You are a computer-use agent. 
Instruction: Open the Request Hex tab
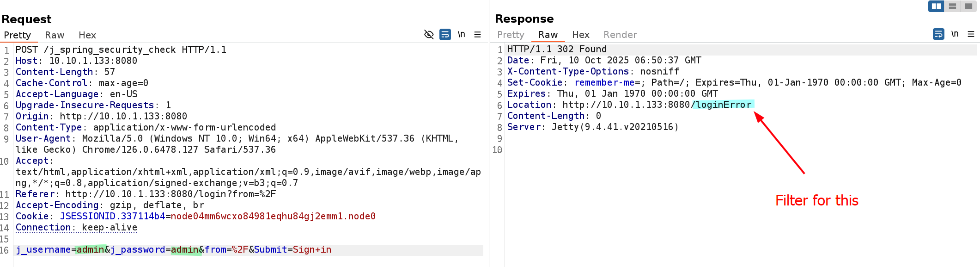click(87, 35)
